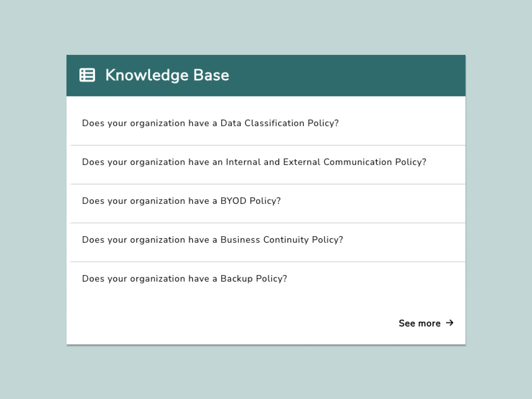Image resolution: width=532 pixels, height=399 pixels.
Task: Open the Internal and External Communication Policy question
Action: pyautogui.click(x=254, y=162)
